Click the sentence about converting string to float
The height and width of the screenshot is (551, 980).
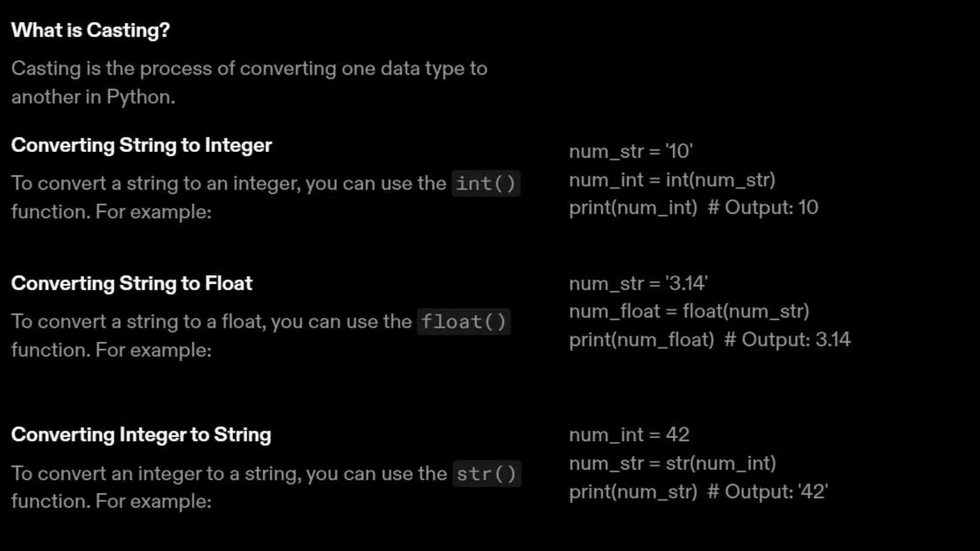coord(211,322)
